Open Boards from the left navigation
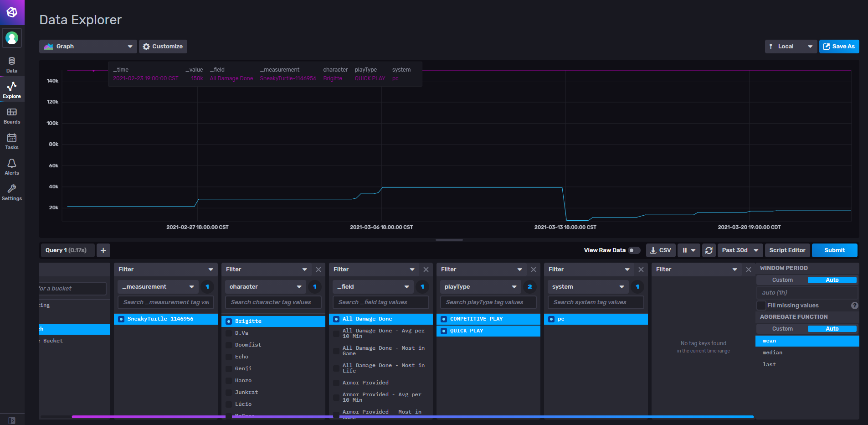Viewport: 868px width, 425px height. point(12,116)
